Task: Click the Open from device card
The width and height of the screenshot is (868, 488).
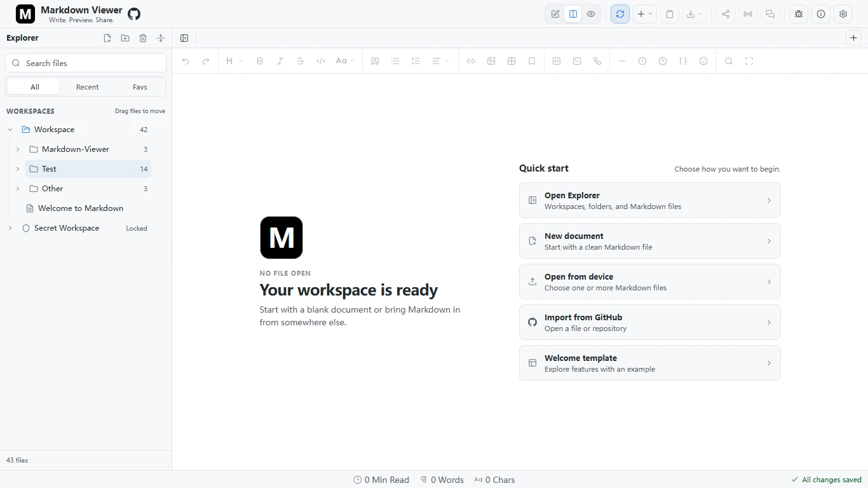Action: [x=650, y=281]
